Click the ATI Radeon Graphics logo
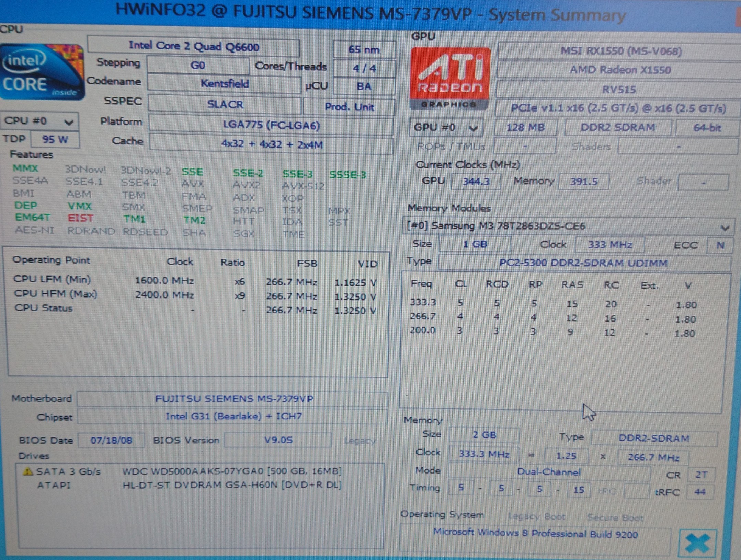This screenshot has height=560, width=741. (450, 79)
